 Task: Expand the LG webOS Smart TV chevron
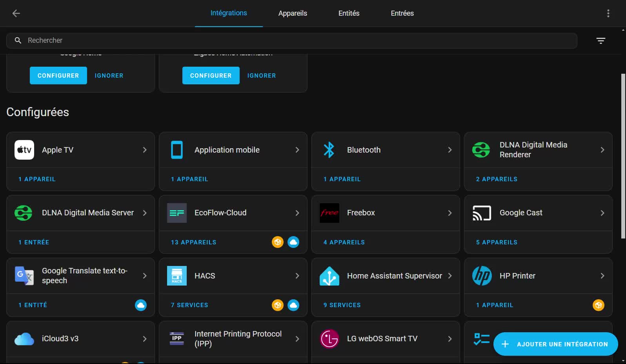(x=449, y=339)
